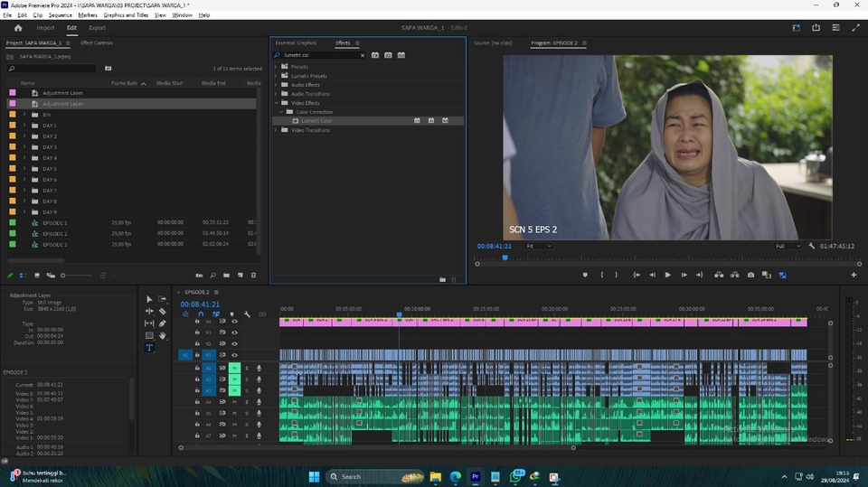Select Lumetri Color effect
The image size is (868, 487).
click(x=316, y=120)
